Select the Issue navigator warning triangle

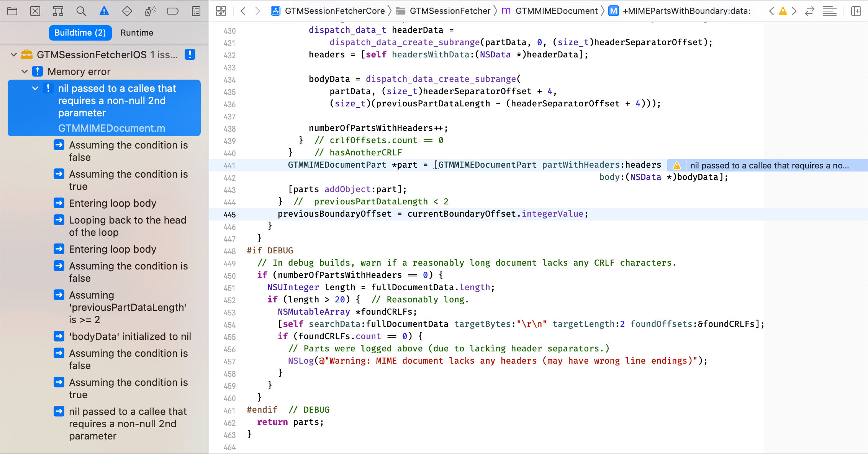(104, 11)
